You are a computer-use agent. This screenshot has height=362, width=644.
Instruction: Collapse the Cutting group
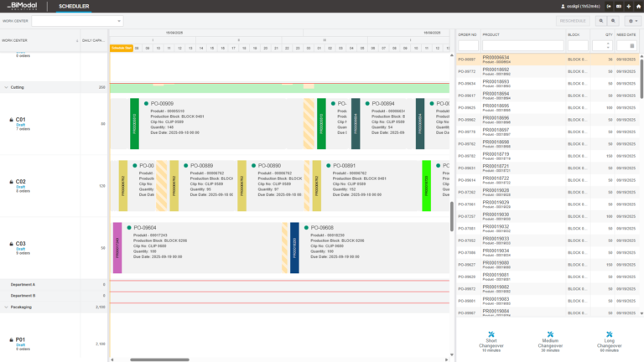tap(7, 87)
